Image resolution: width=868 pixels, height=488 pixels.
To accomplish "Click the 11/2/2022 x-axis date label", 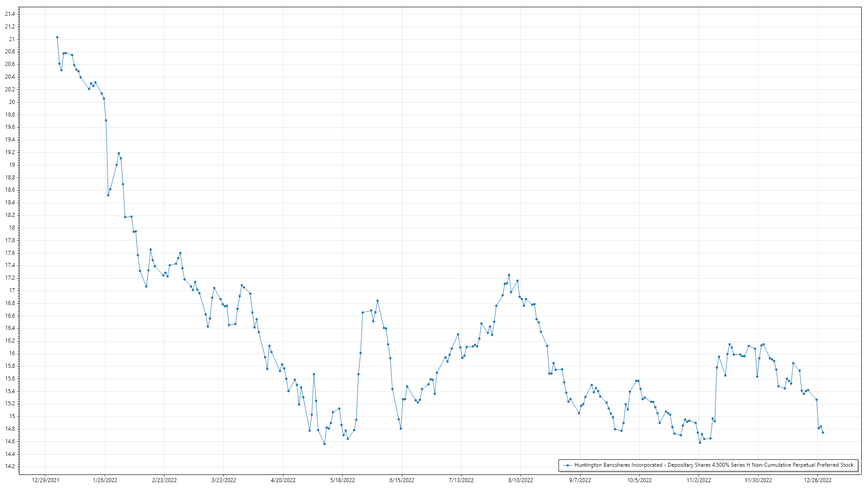I will (698, 480).
